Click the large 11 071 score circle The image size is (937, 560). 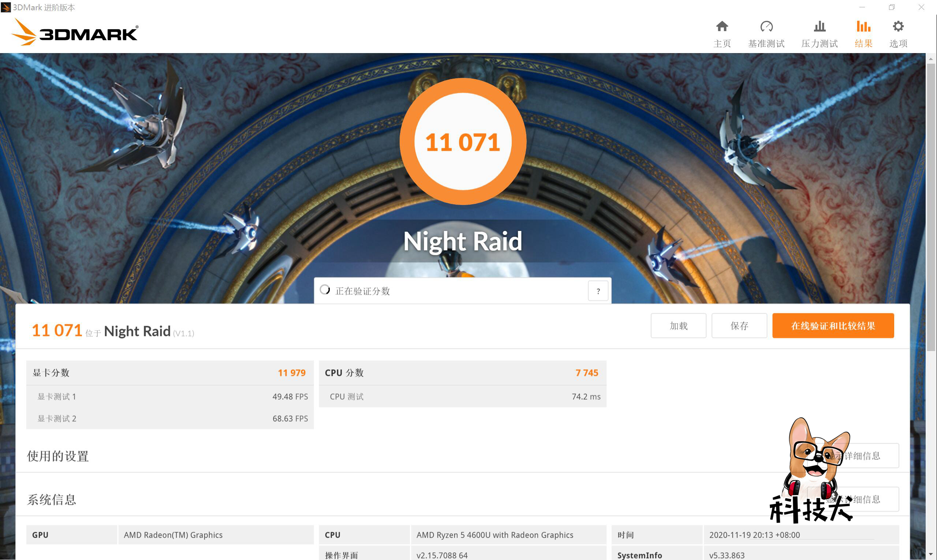(x=463, y=142)
